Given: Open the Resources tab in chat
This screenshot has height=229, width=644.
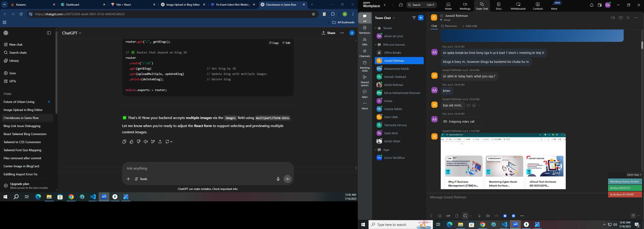Looking at the screenshot, I should (449, 26).
